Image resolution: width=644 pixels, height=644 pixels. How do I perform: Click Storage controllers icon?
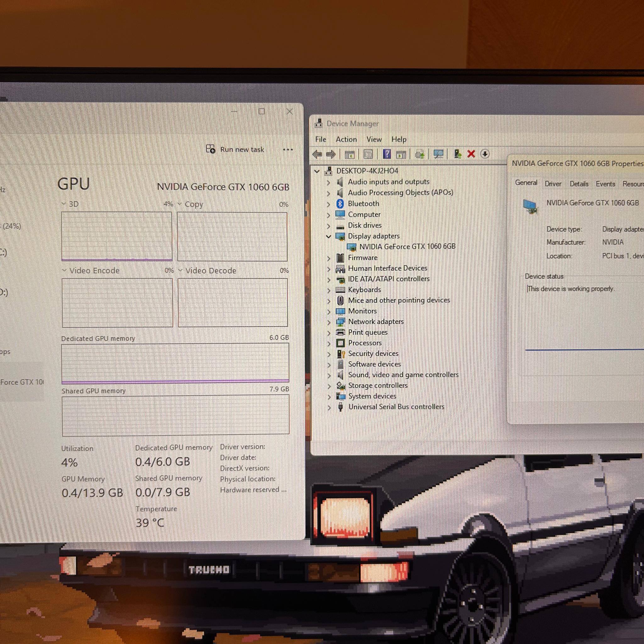[341, 386]
